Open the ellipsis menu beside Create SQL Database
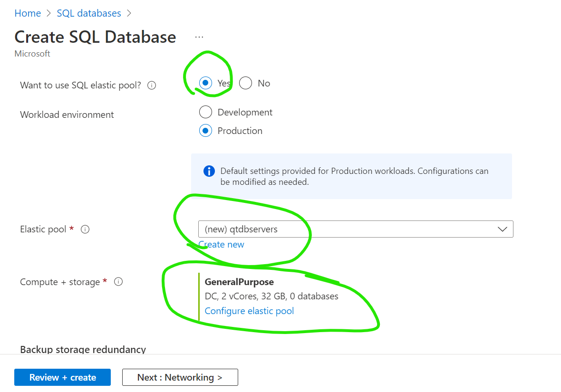 199,36
